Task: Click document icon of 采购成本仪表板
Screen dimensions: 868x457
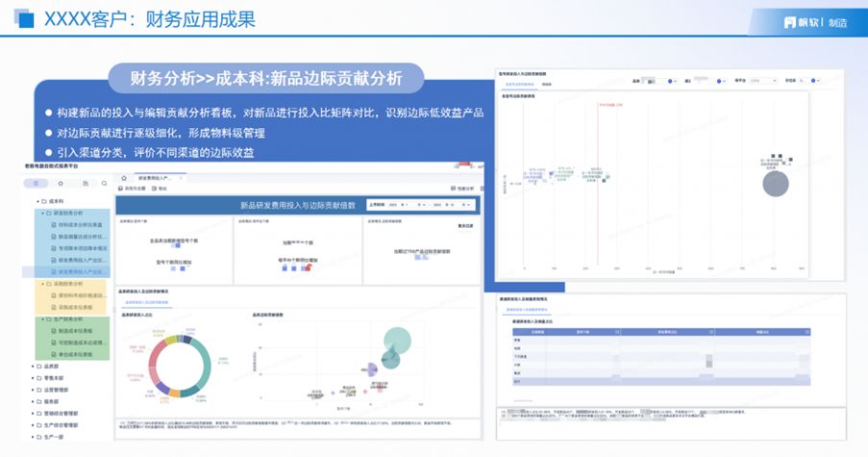Action: pyautogui.click(x=54, y=307)
